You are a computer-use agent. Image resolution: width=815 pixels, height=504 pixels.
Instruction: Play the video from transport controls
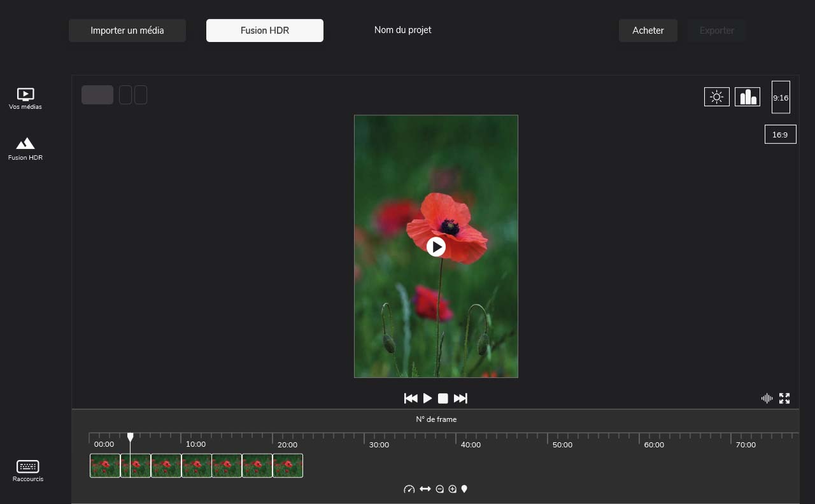(428, 398)
